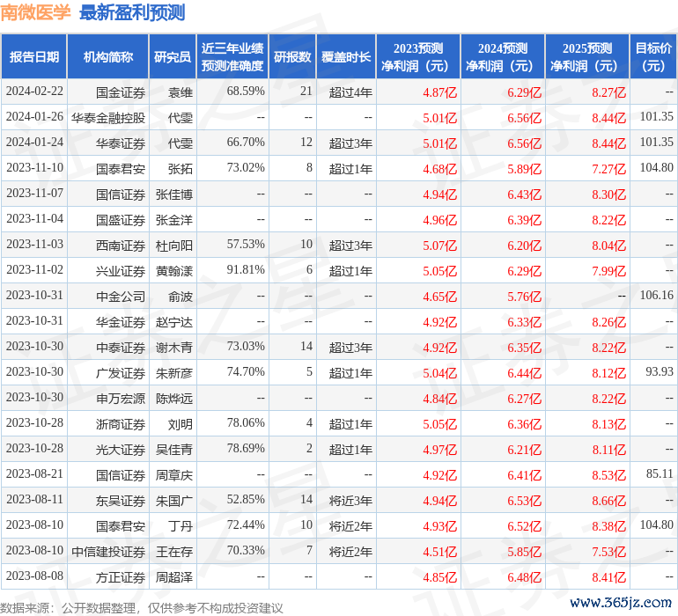Click the 数据来源 disclaimer text
Screen dimensions: 678x616
coord(142,608)
